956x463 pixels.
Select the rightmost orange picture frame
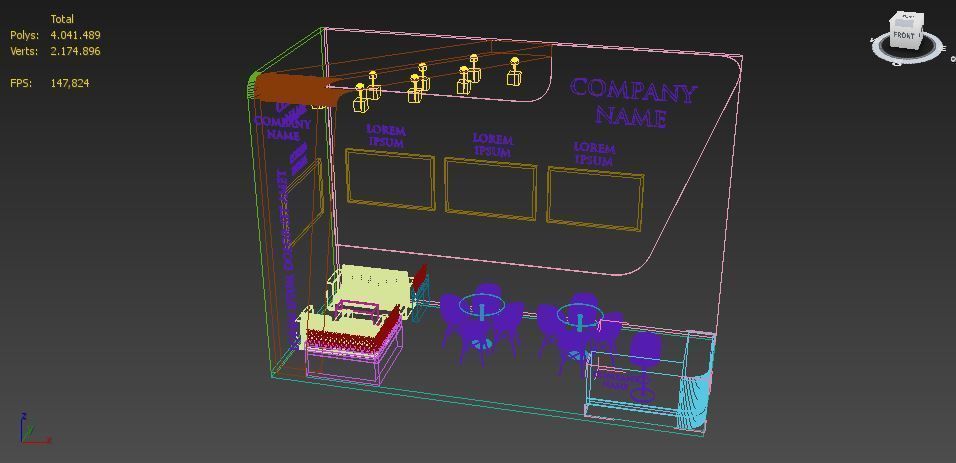(x=595, y=199)
